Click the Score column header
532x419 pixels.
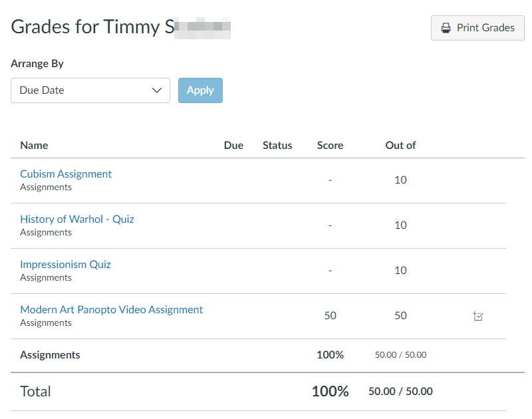[x=330, y=145]
